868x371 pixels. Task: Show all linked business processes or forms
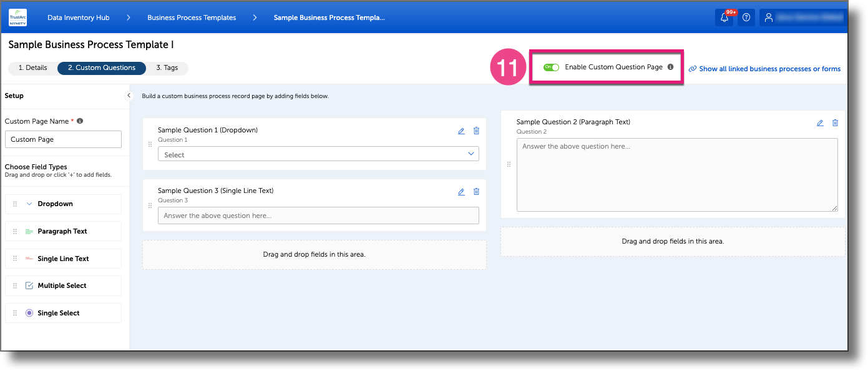[768, 69]
